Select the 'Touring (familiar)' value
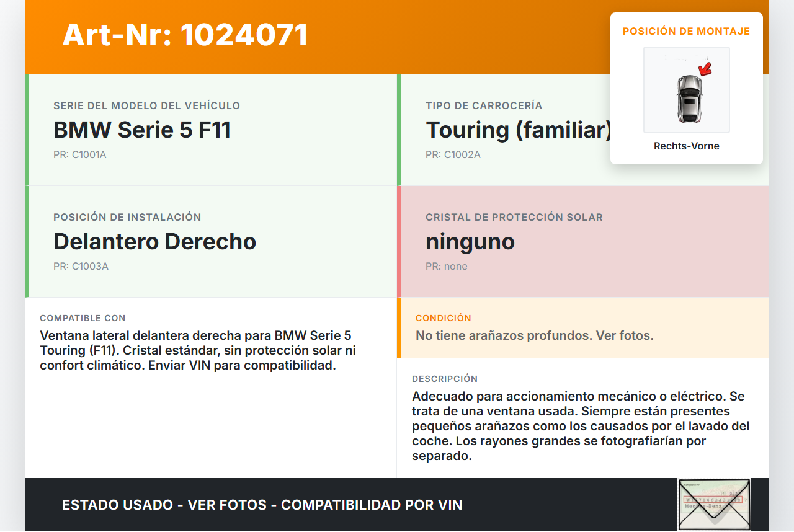This screenshot has height=532, width=794. (519, 130)
